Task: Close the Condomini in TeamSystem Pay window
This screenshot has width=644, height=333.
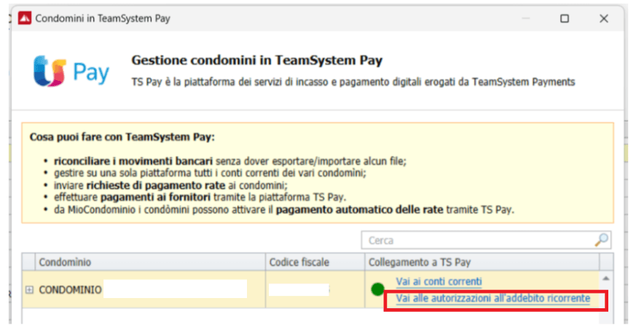Action: (x=604, y=18)
